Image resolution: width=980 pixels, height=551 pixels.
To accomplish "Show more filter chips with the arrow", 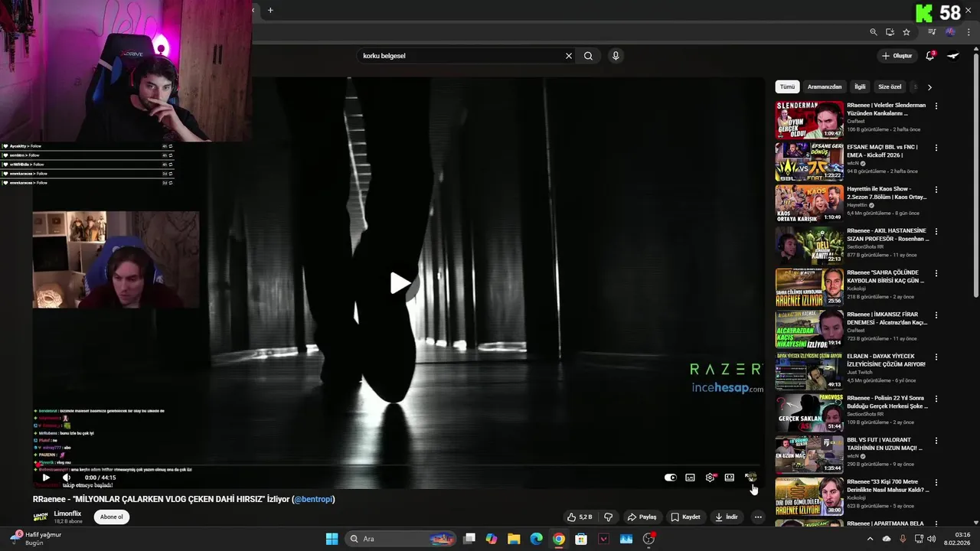I will pos(929,87).
